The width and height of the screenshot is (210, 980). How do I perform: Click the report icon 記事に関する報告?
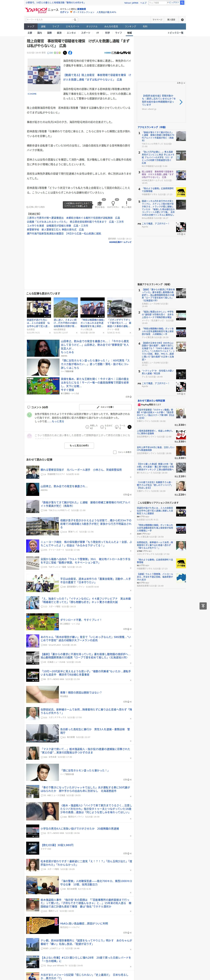tap(35, 207)
